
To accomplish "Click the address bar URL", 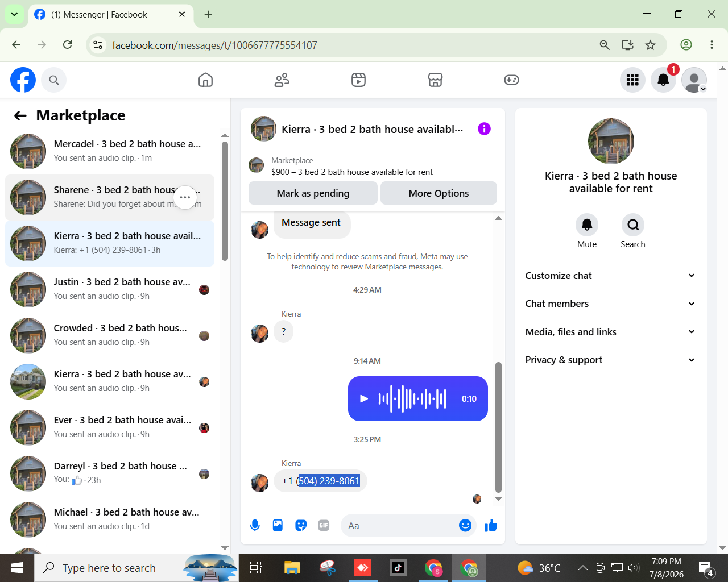I will coord(214,45).
